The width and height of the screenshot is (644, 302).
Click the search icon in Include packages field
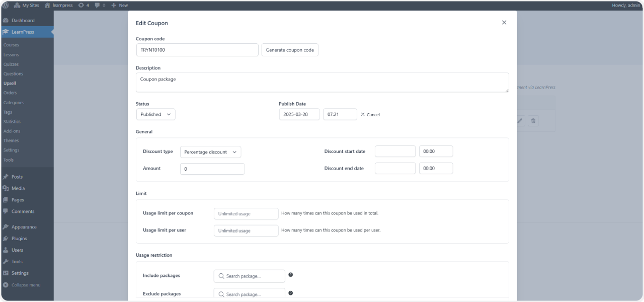[x=221, y=276]
